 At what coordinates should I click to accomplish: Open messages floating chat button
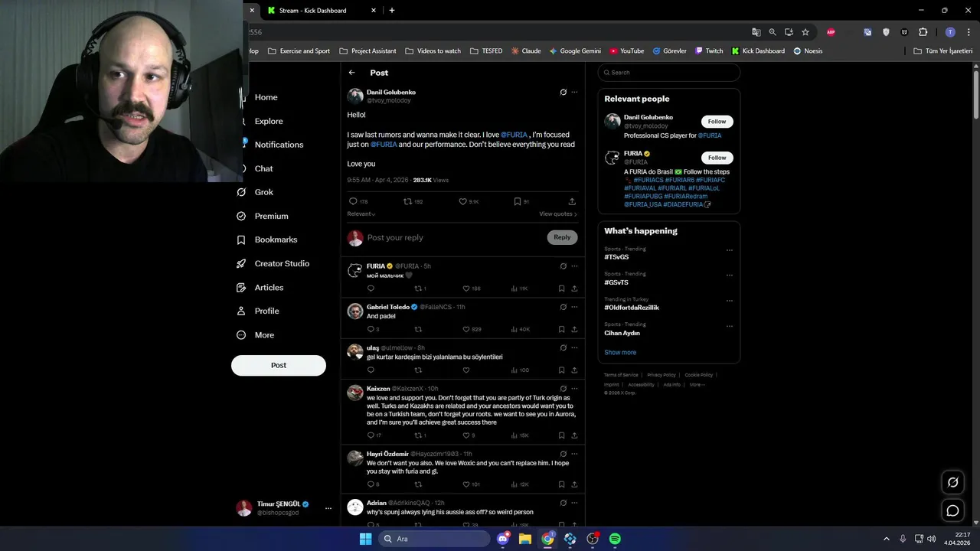pos(953,510)
